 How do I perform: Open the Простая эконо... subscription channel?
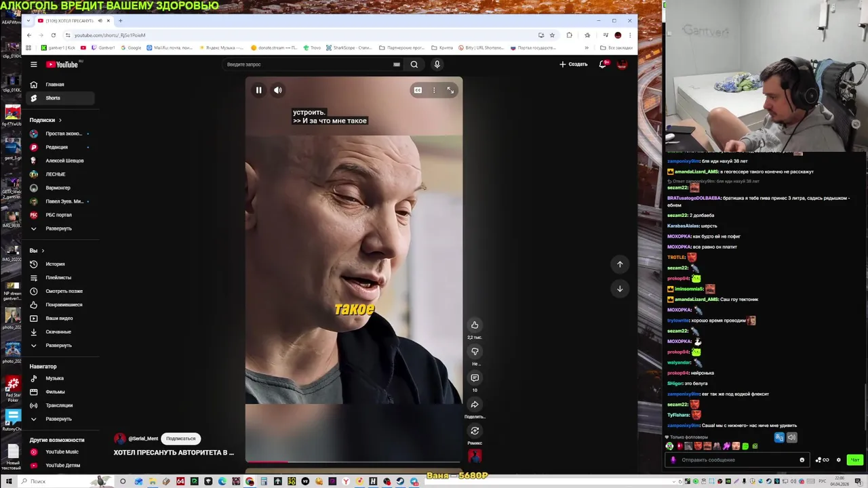pos(61,134)
